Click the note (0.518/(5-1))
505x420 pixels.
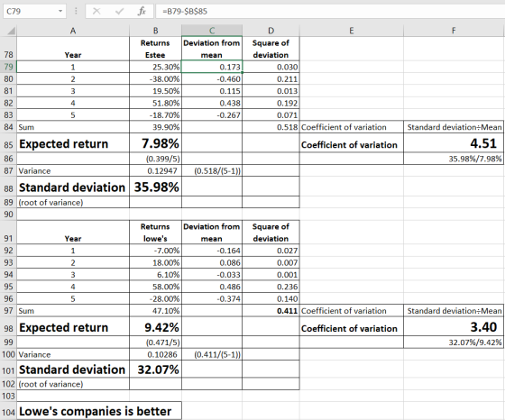click(212, 171)
